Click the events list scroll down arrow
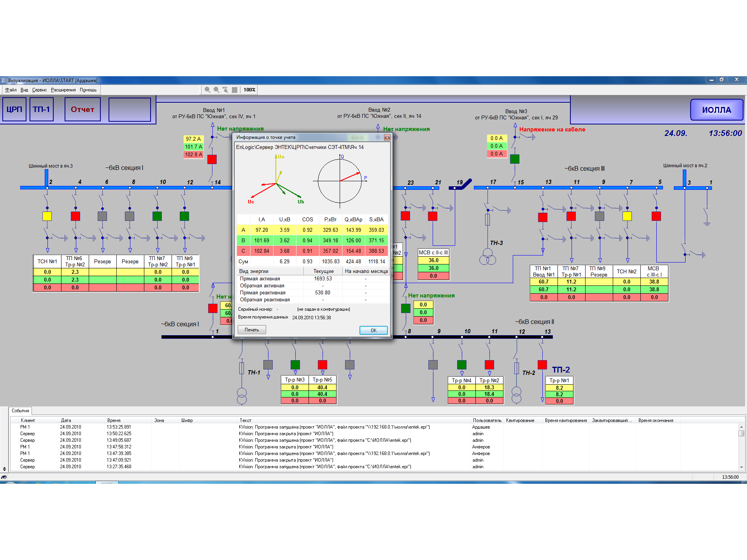Screen dimensions: 747x560 pos(741,467)
